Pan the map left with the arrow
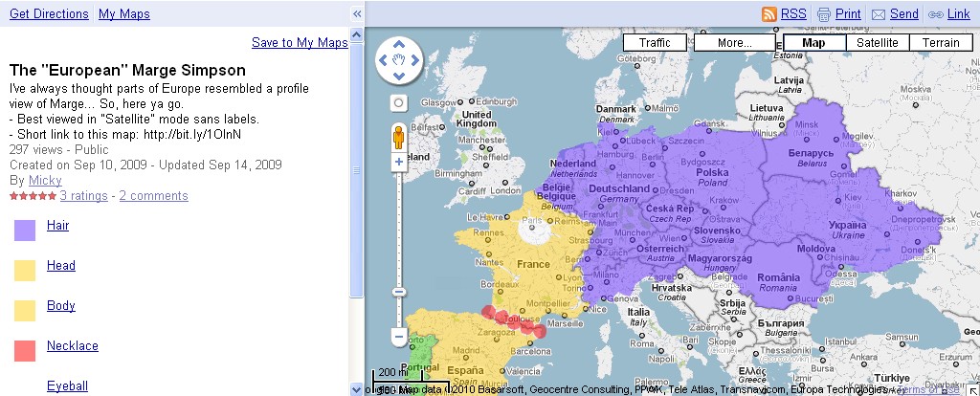 tap(383, 60)
